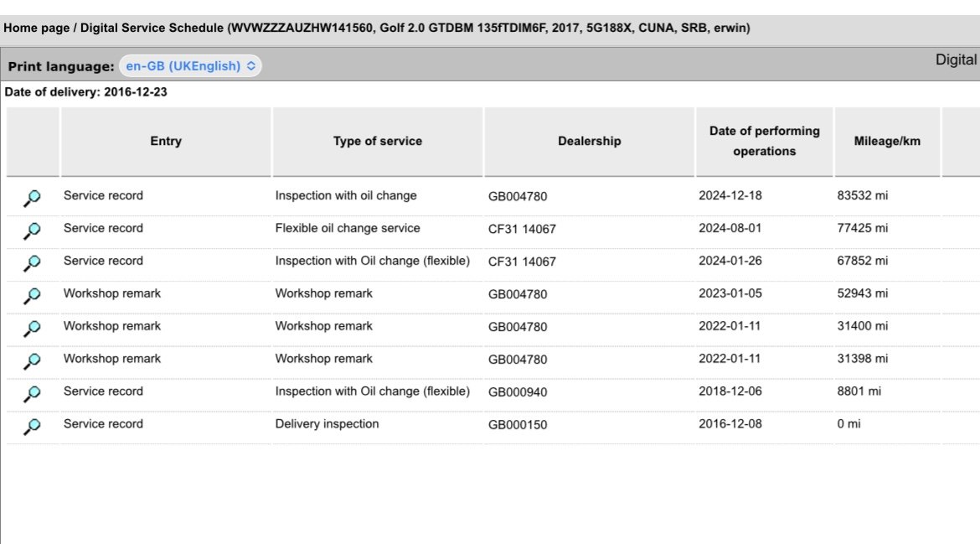Click Digital Service Schedule breadcrumb

coord(152,28)
